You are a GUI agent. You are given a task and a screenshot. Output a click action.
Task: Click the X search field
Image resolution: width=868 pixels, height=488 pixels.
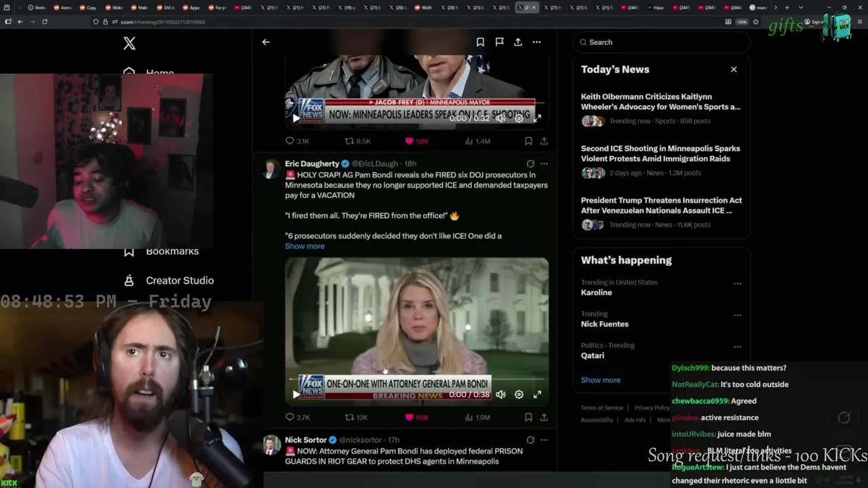661,42
